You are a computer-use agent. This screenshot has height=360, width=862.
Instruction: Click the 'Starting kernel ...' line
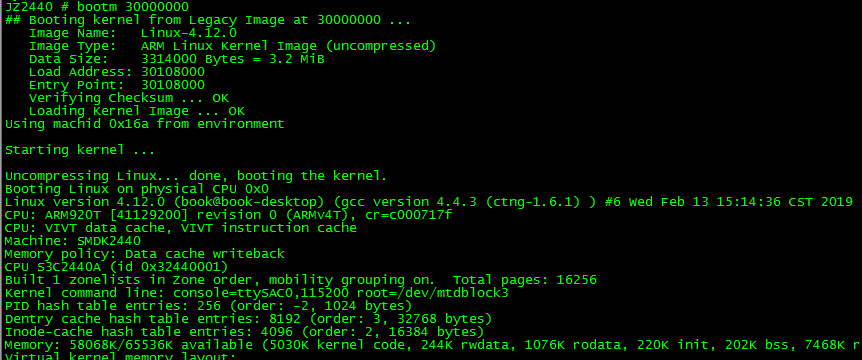[80, 151]
